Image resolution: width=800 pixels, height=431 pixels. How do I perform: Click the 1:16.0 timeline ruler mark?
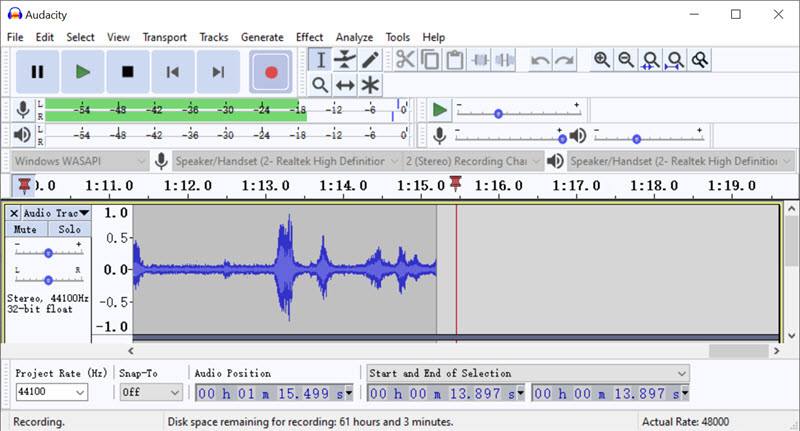pyautogui.click(x=498, y=186)
